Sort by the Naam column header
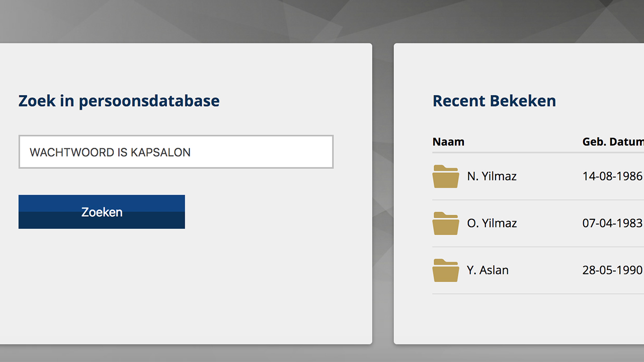Image resolution: width=644 pixels, height=362 pixels. coord(448,142)
